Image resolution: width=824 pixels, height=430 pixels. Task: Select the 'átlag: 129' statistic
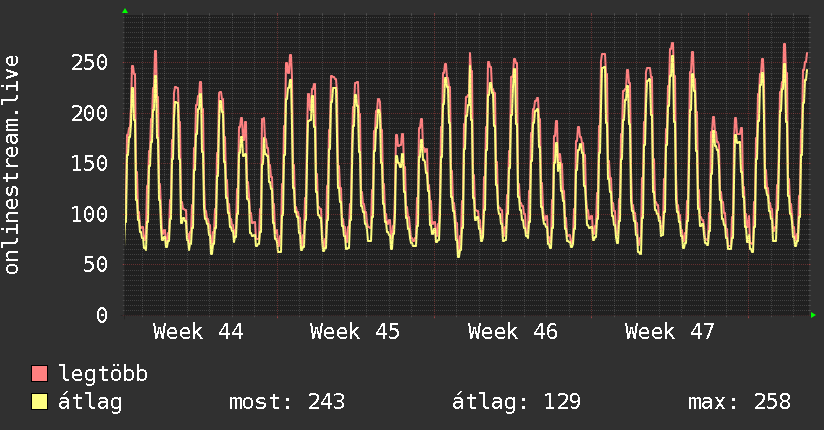[x=517, y=402]
